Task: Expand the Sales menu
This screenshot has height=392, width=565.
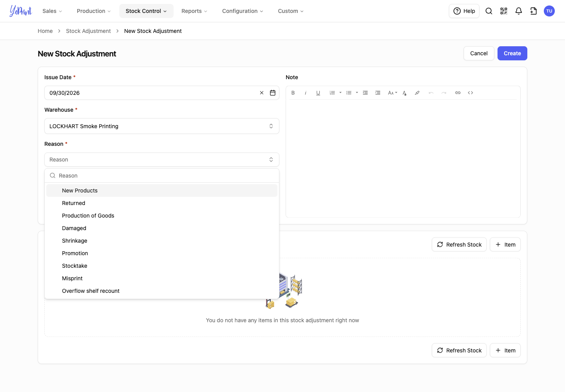Action: (x=52, y=11)
